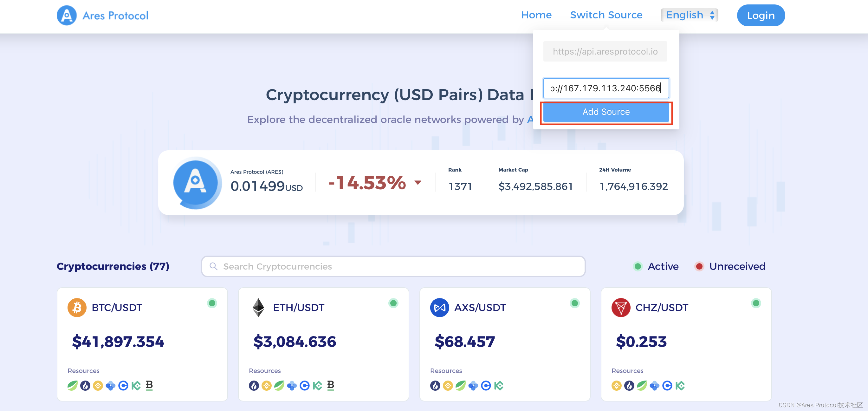Click Bitfinex leaf icon under BTC/USDT resources
The height and width of the screenshot is (411, 868).
(73, 385)
